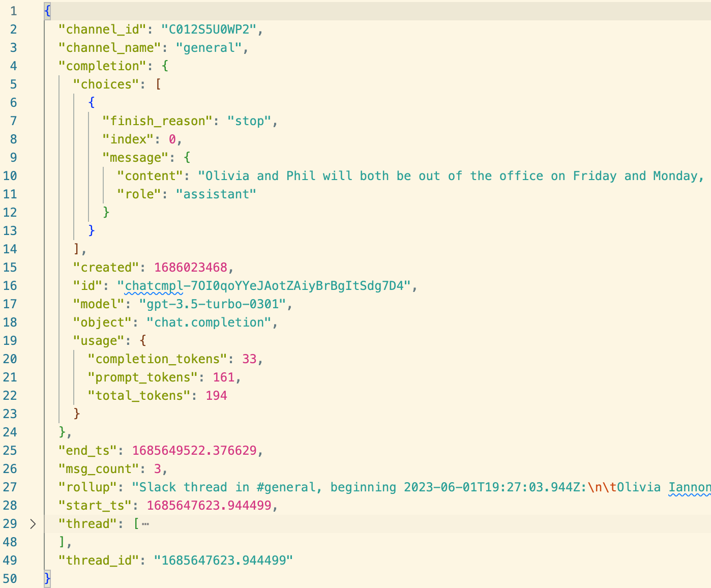The width and height of the screenshot is (711, 588).
Task: Click the "msg_count" key
Action: tap(99, 469)
